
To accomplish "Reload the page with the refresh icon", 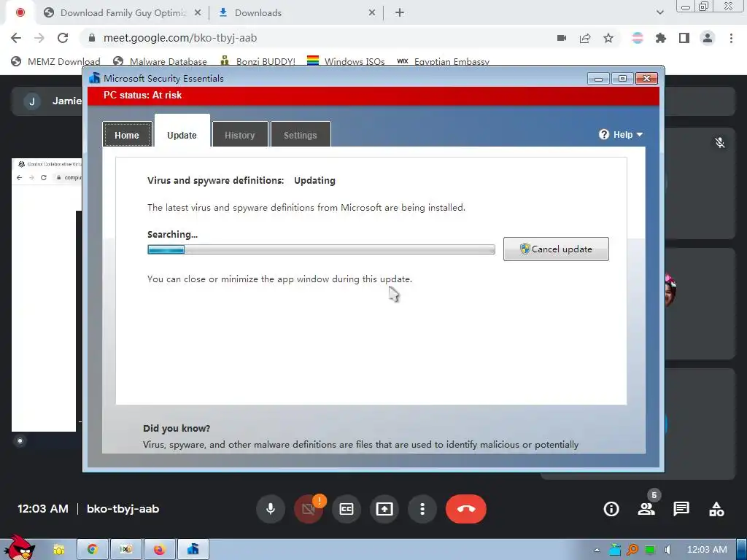I will click(63, 38).
